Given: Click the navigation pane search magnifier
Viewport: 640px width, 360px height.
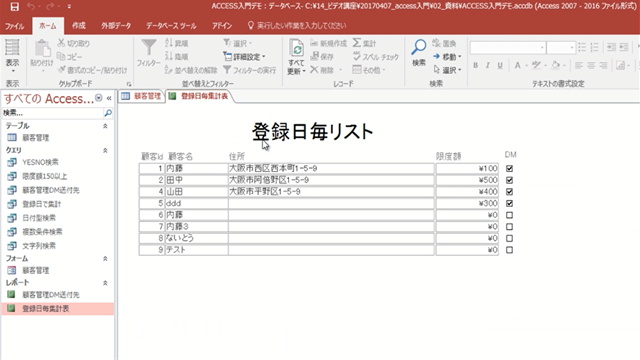Looking at the screenshot, I should [x=108, y=113].
